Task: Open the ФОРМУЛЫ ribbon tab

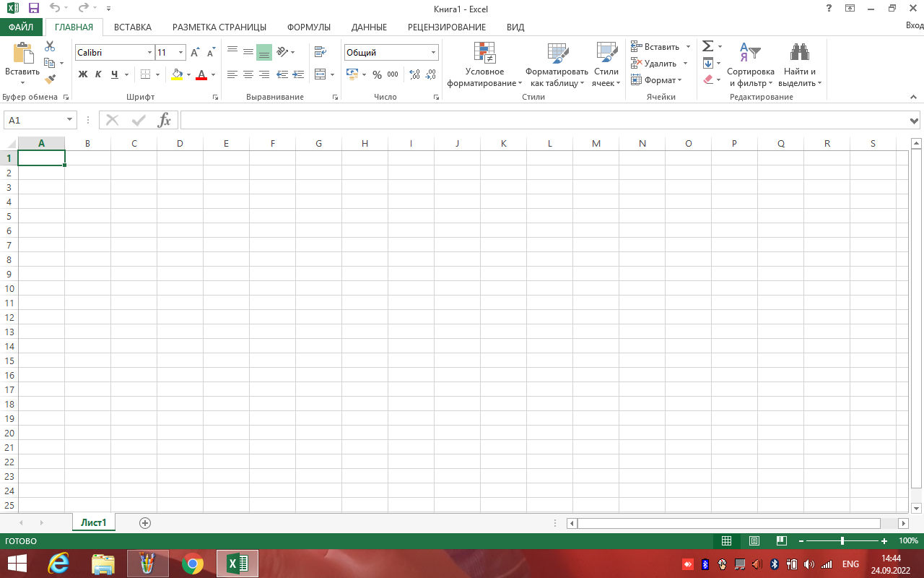Action: [x=308, y=27]
